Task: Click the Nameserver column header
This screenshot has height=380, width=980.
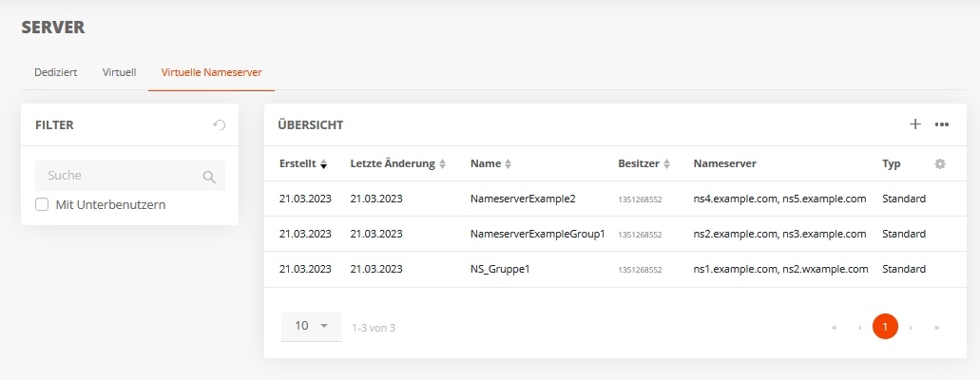Action: click(724, 163)
